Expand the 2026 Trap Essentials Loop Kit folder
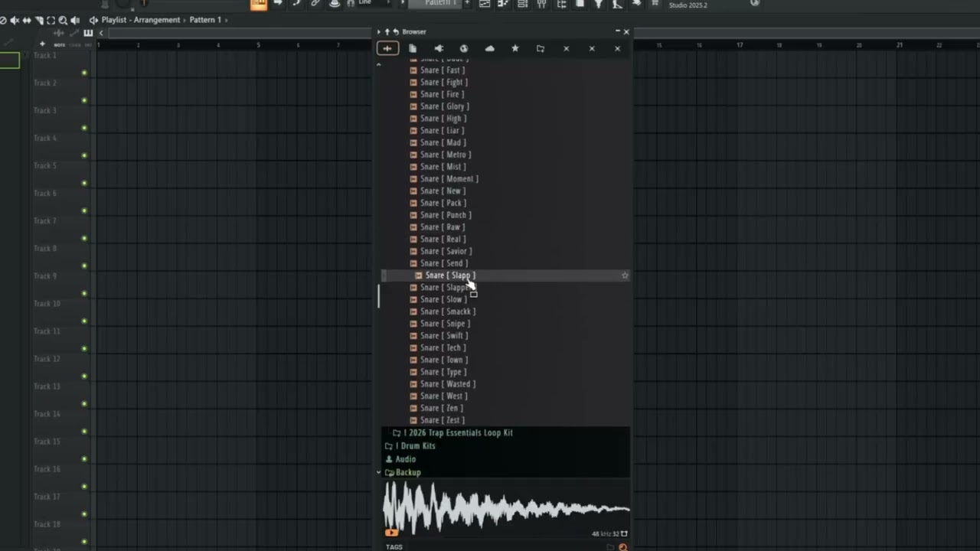Image resolution: width=980 pixels, height=551 pixels. click(x=458, y=433)
